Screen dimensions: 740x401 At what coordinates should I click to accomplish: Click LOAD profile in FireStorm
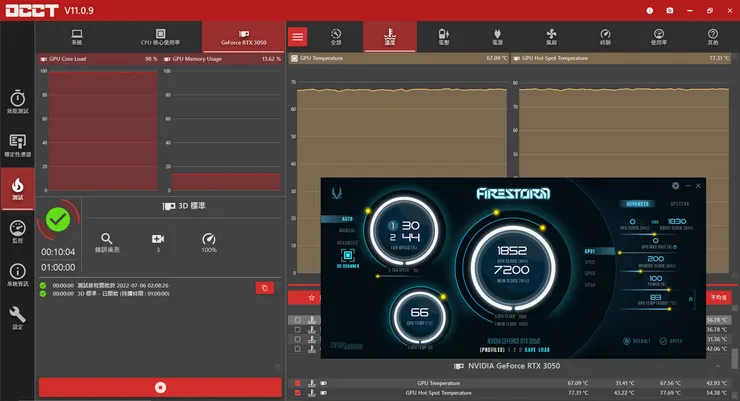(544, 350)
